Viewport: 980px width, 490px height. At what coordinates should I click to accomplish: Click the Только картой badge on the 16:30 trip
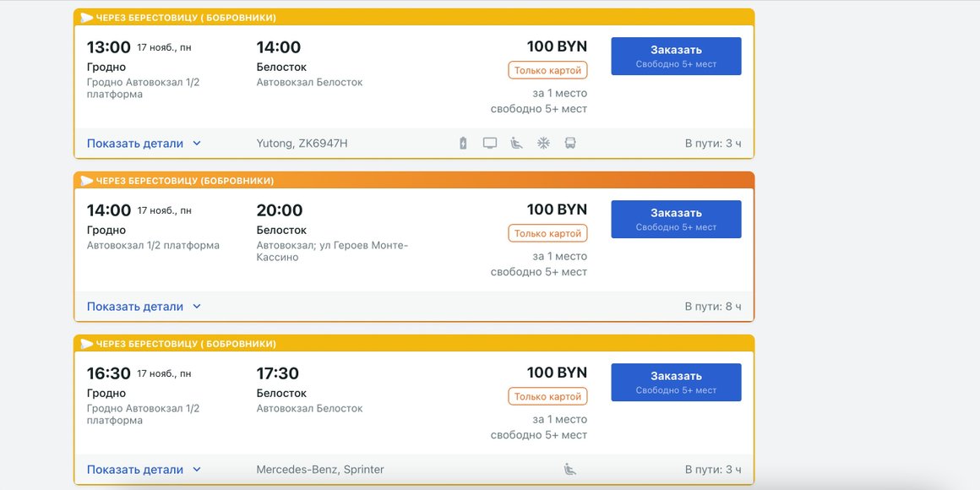547,396
